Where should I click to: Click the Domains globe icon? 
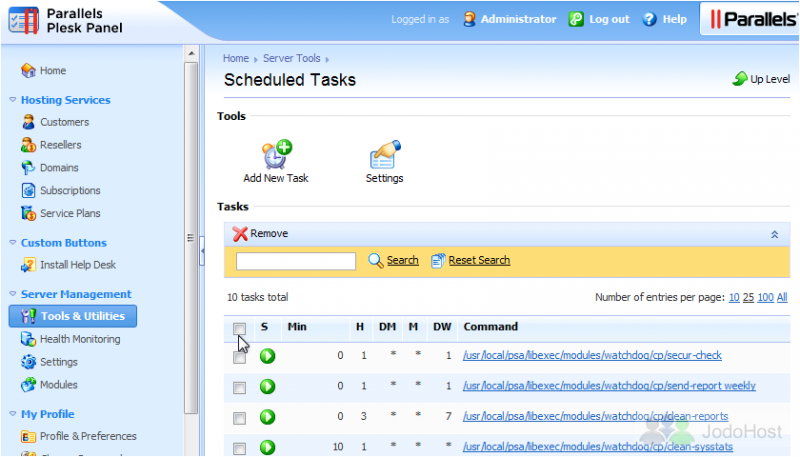(28, 167)
